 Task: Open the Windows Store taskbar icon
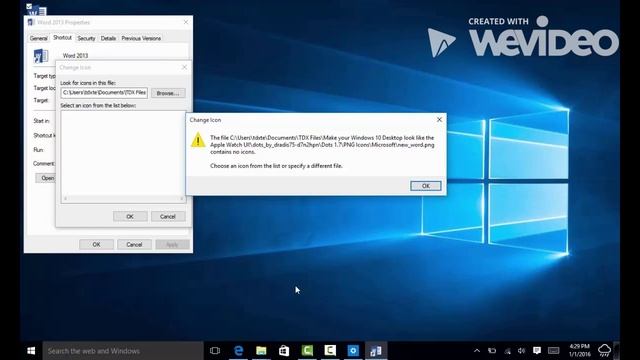tap(284, 351)
